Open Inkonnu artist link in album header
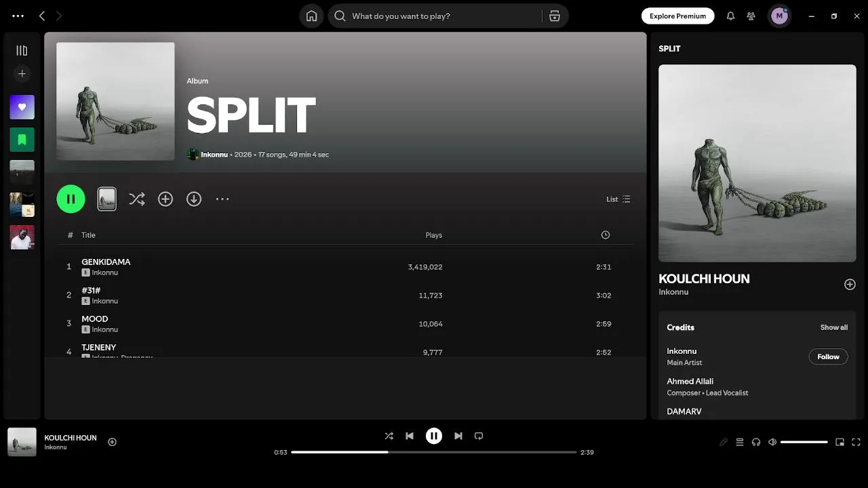Screen dimensions: 868x488 (x=214, y=155)
